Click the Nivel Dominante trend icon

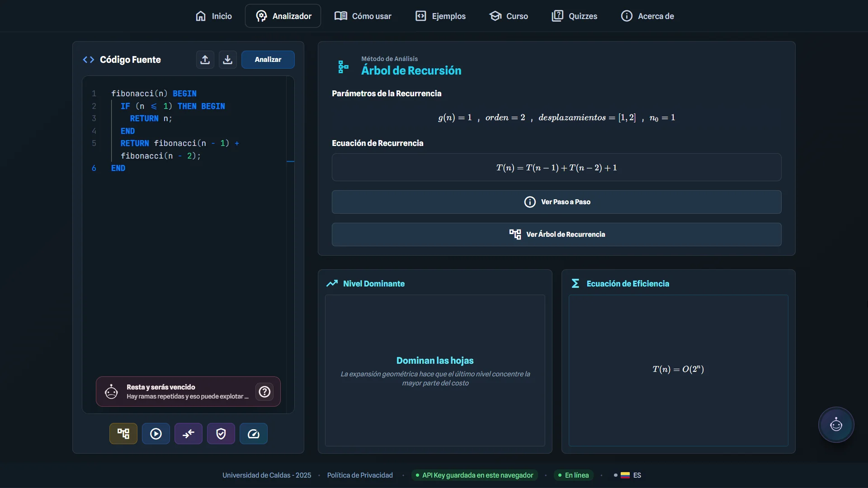tap(332, 283)
